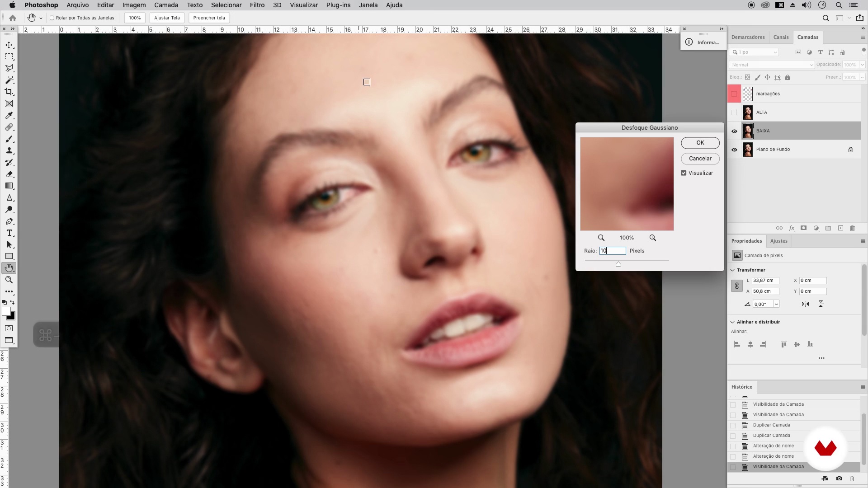Select the Frame tool
Viewport: 868px width, 488px height.
click(x=9, y=103)
